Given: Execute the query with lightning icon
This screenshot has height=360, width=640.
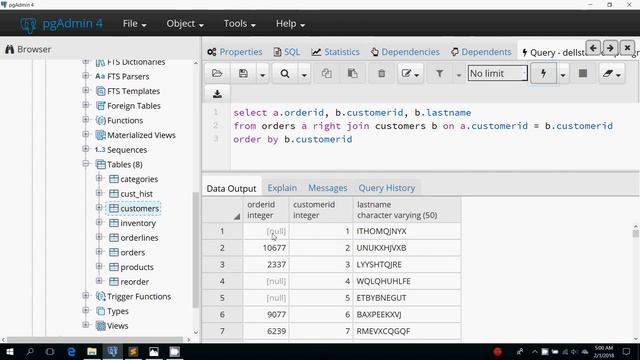Looking at the screenshot, I should [543, 73].
